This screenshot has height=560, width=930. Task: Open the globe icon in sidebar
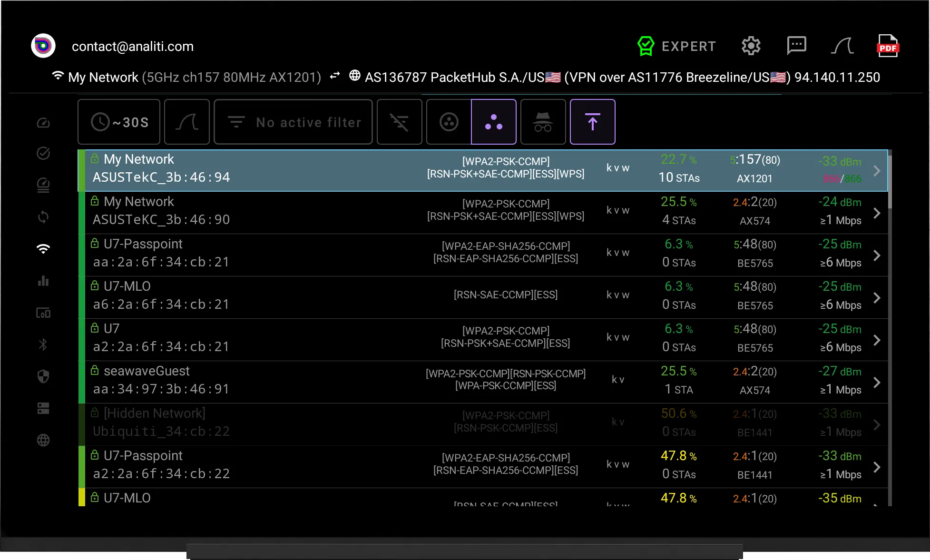[x=43, y=440]
